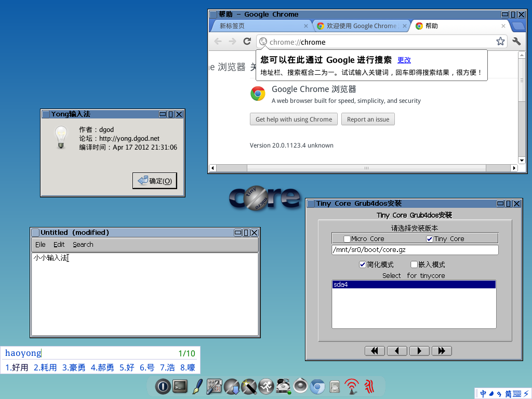
Task: Open the speaker sound dock icon
Action: [x=300, y=386]
